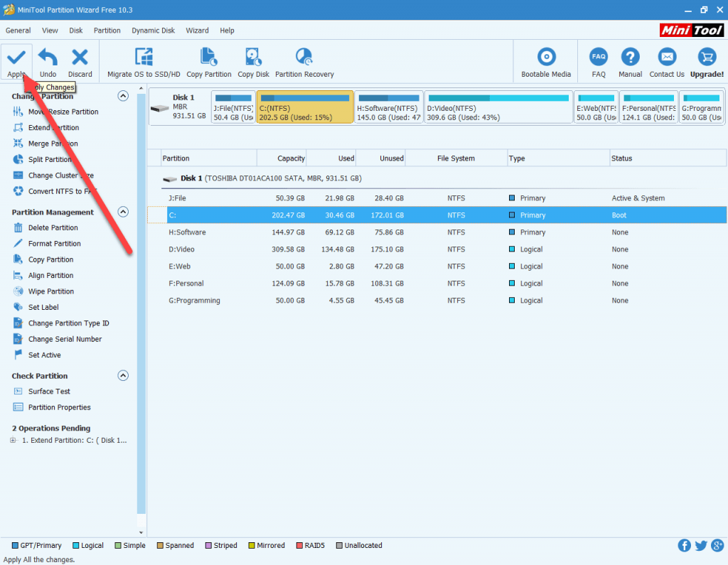Screen dimensions: 728x565
Task: Open Bootable Media builder
Action: pos(546,58)
